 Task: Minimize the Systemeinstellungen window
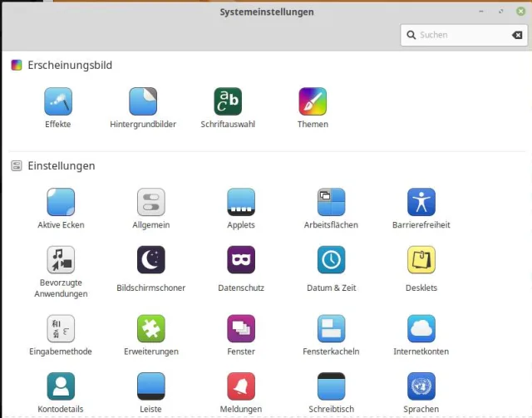click(x=481, y=12)
